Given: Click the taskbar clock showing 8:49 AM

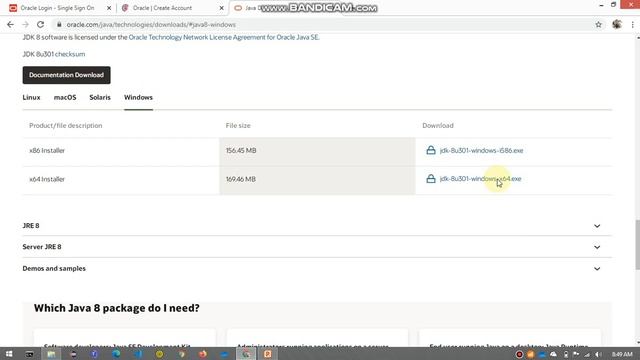Looking at the screenshot, I should [622, 354].
